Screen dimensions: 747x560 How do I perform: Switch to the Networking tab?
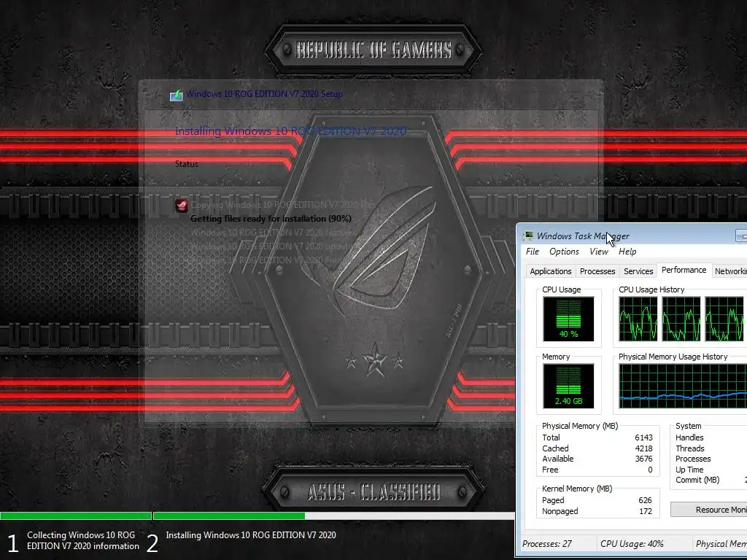coord(729,271)
